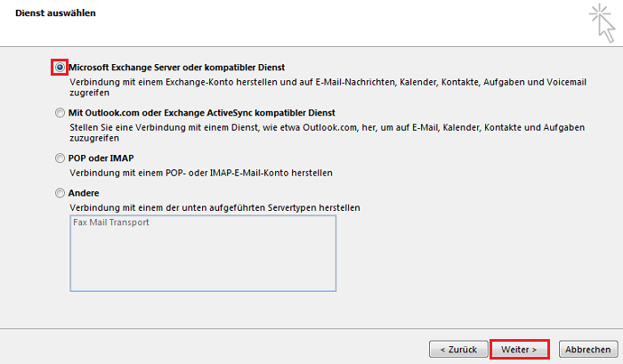Click the Weiter button
Screen dimensions: 623x364
[x=519, y=349]
